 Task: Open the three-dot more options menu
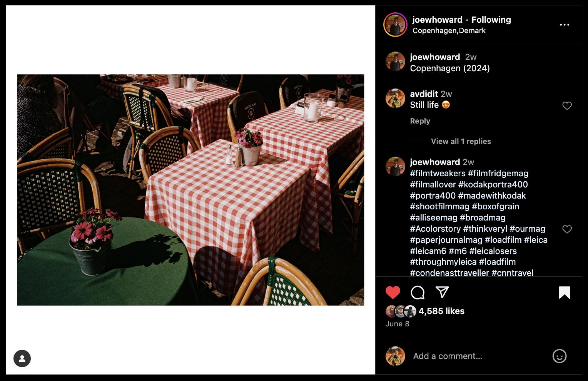(x=565, y=25)
